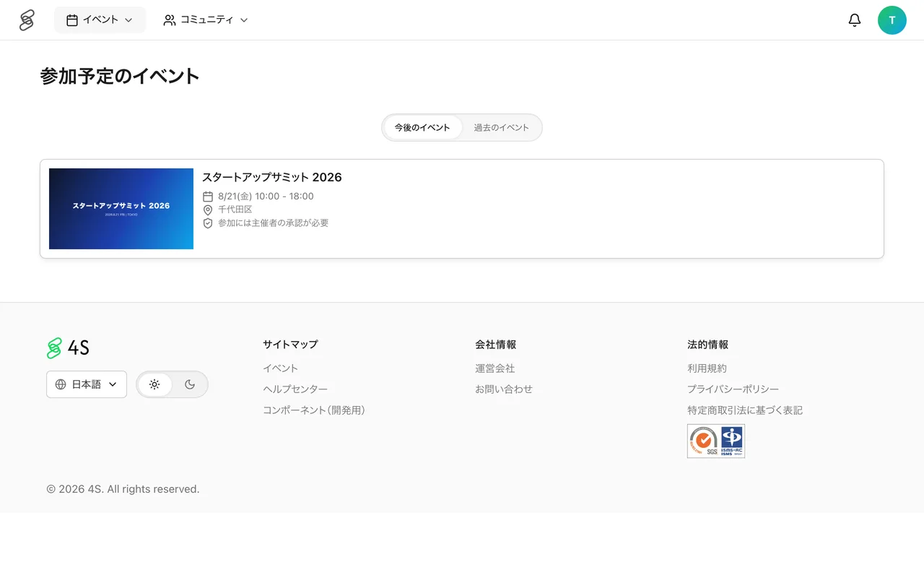The height and width of the screenshot is (578, 924).
Task: Click the 千代田区 location text
Action: [x=235, y=210]
